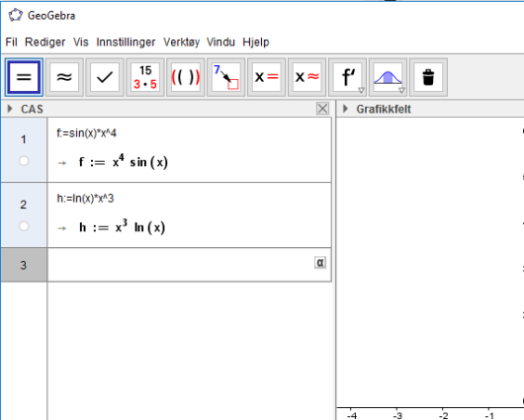This screenshot has height=420, width=524.
Task: Click output f := x⁴ sin(x)
Action: pos(123,161)
